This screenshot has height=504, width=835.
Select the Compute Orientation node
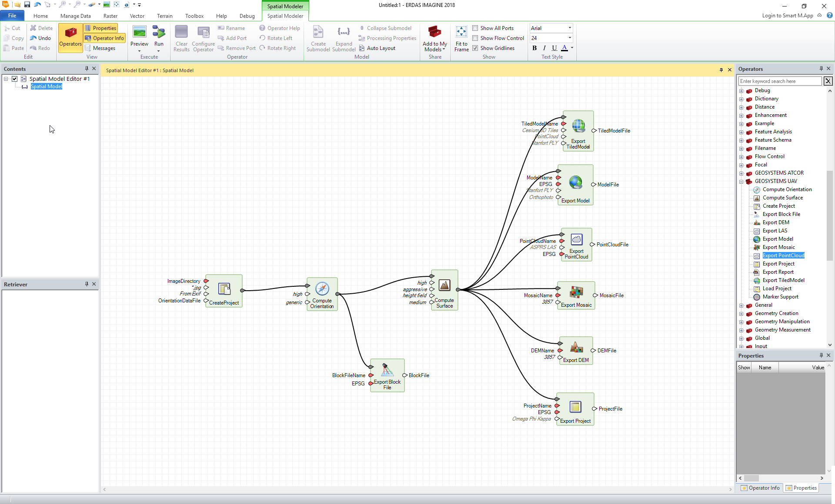point(322,294)
